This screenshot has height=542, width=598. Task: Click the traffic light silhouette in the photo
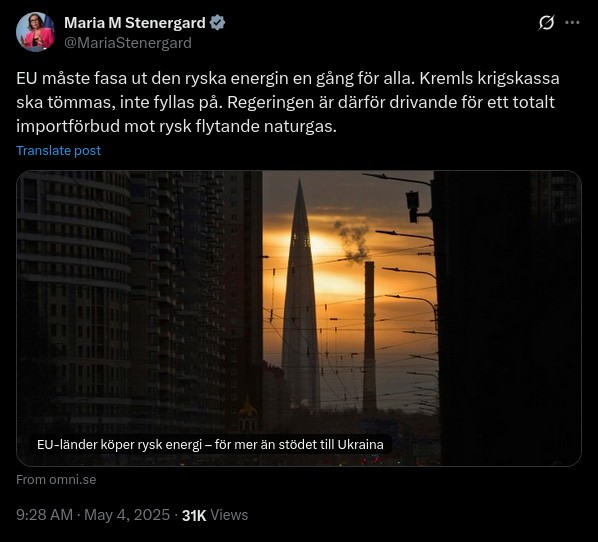point(413,206)
